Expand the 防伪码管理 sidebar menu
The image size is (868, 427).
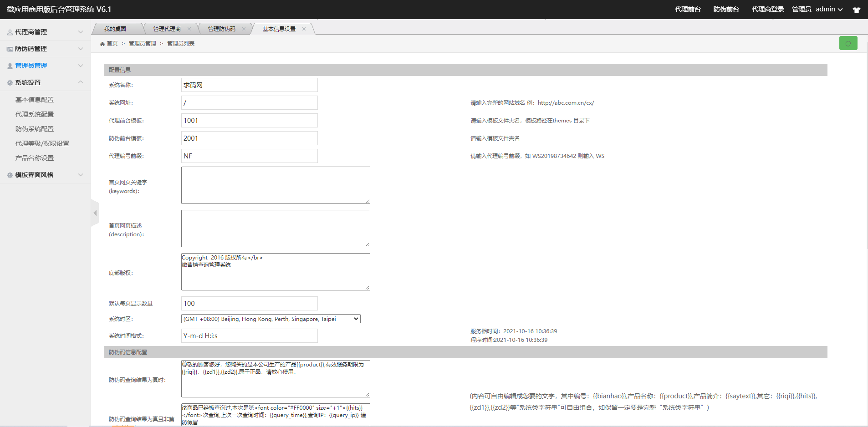click(45, 49)
